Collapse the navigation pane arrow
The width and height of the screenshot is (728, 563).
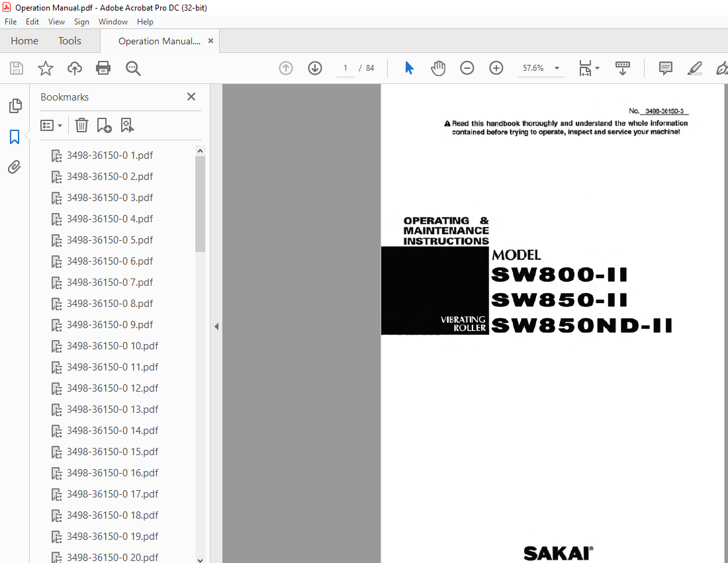216,326
